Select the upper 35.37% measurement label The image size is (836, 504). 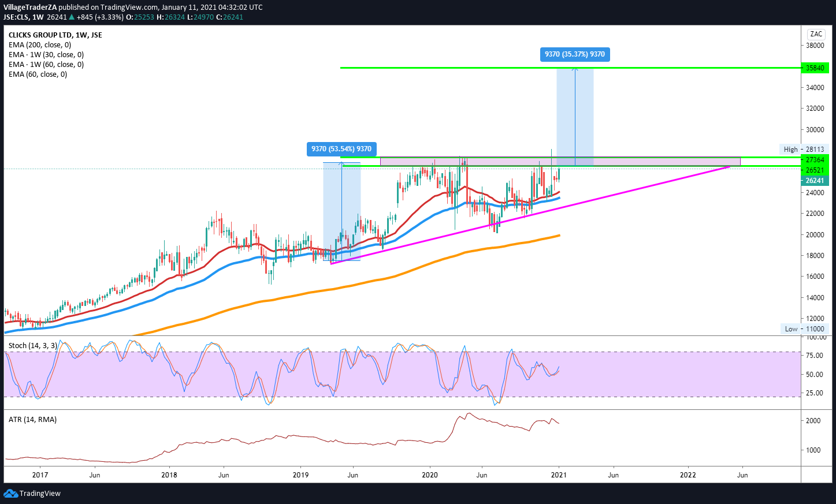click(x=574, y=54)
